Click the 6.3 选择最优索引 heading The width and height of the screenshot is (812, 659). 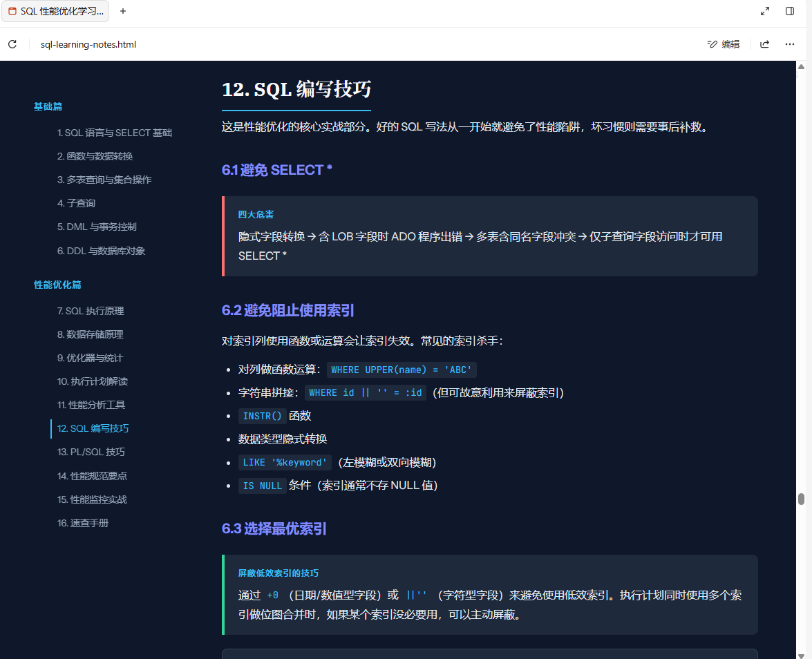pyautogui.click(x=274, y=529)
